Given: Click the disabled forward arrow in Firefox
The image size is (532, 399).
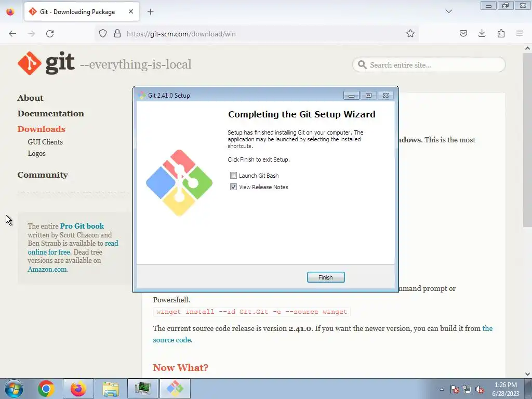Looking at the screenshot, I should coord(31,34).
